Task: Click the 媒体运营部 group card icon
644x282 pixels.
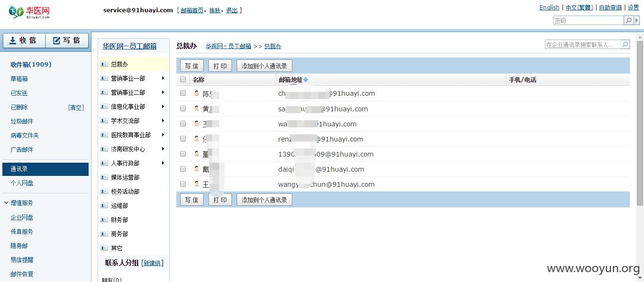Action: (104, 177)
